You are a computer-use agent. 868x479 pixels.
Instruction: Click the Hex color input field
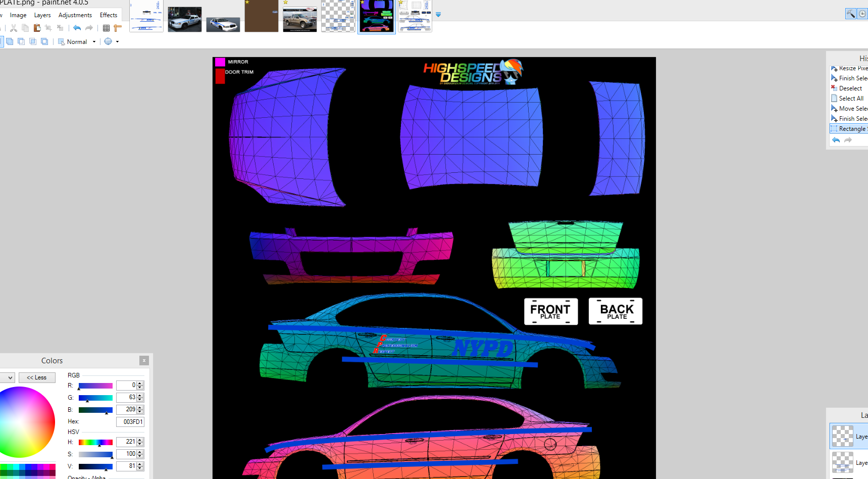click(x=130, y=421)
